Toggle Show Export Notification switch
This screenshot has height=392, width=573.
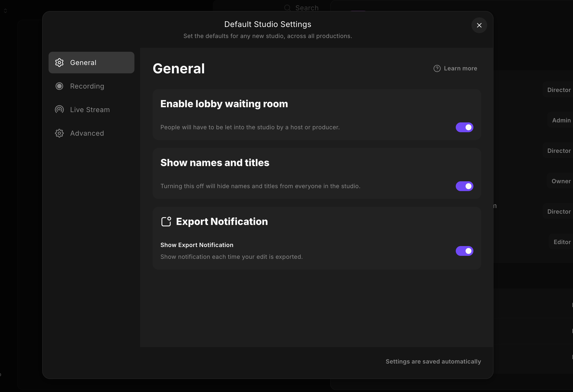coord(464,251)
